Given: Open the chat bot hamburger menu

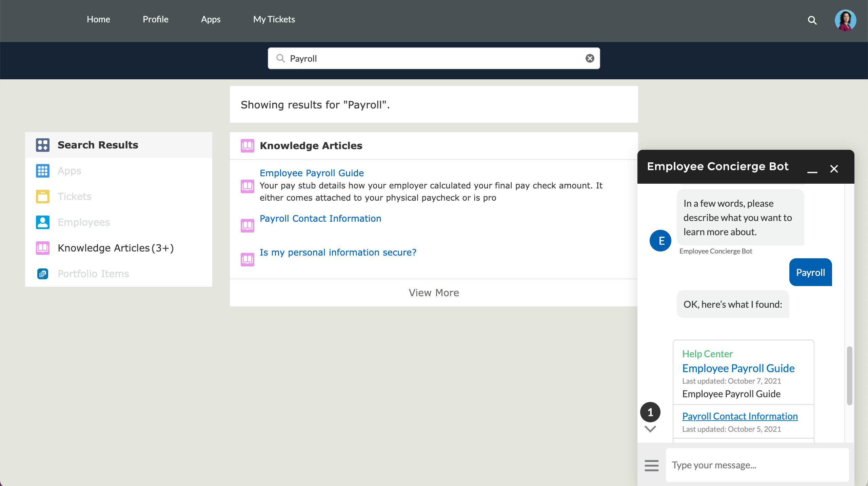Looking at the screenshot, I should coord(651,465).
